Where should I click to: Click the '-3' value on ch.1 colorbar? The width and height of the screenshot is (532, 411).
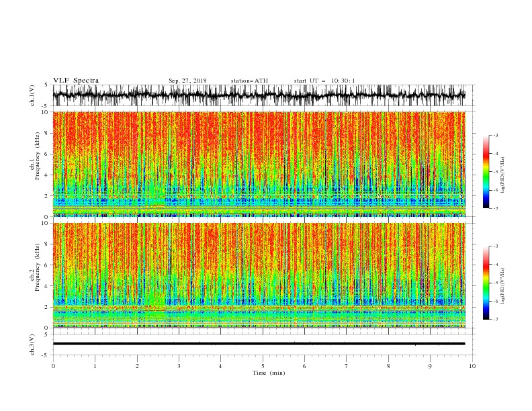point(495,135)
